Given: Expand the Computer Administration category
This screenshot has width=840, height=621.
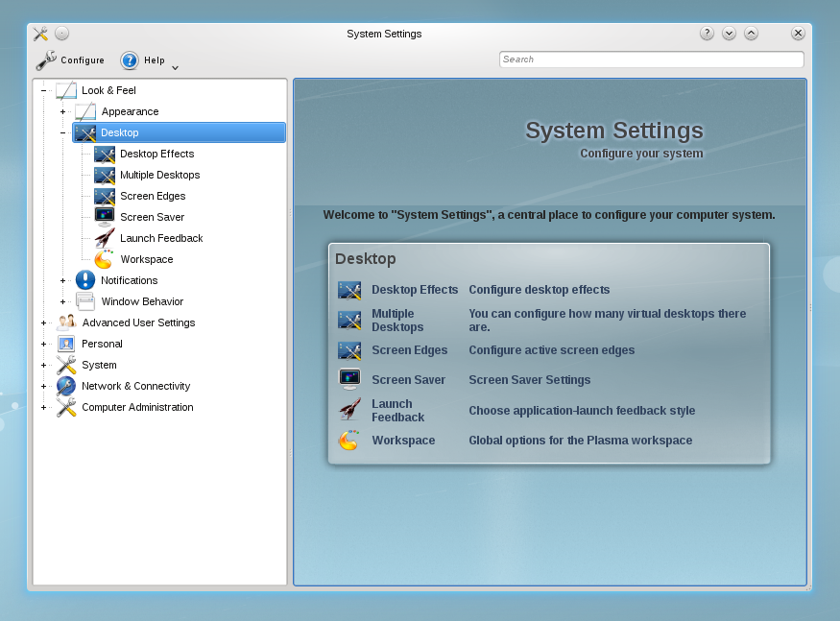Looking at the screenshot, I should pyautogui.click(x=44, y=408).
